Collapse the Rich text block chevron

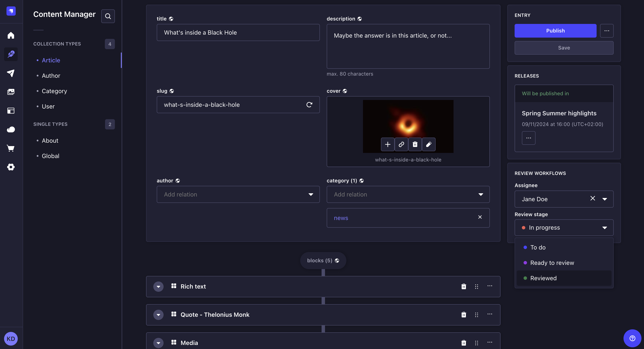pyautogui.click(x=158, y=286)
